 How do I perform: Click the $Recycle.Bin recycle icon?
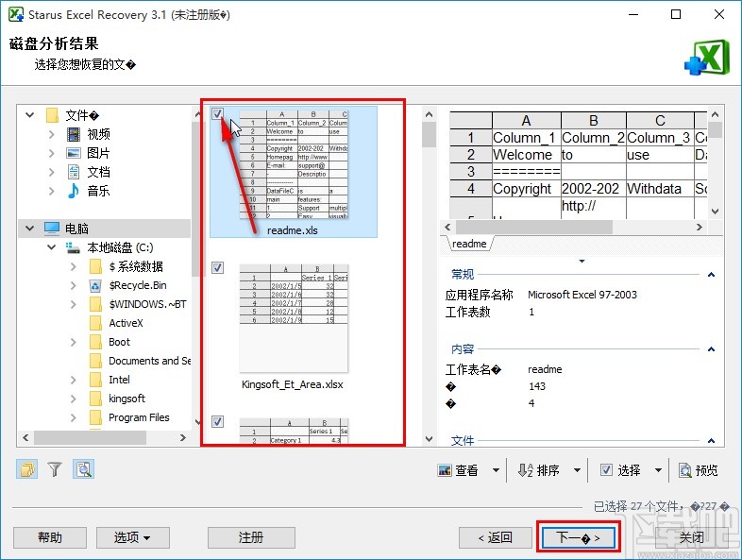click(95, 286)
